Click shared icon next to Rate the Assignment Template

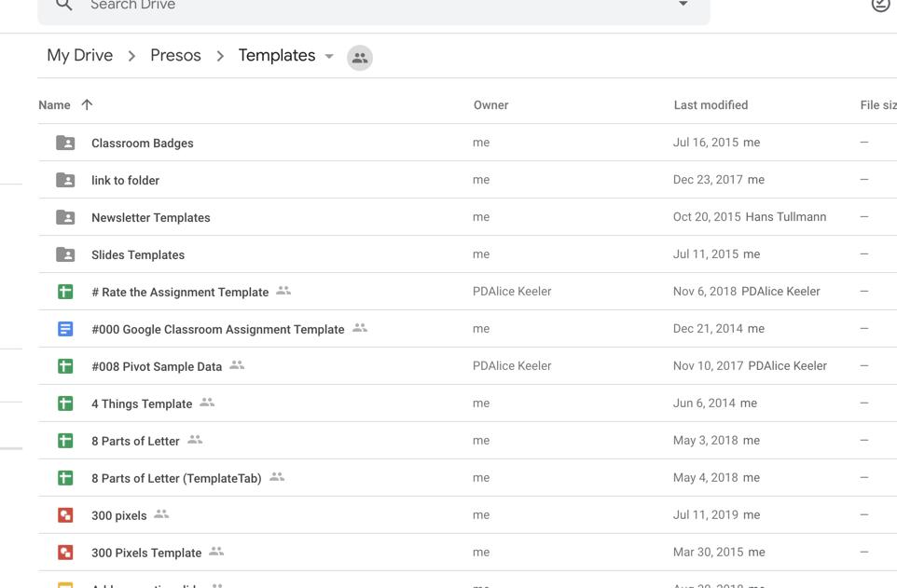coord(283,291)
